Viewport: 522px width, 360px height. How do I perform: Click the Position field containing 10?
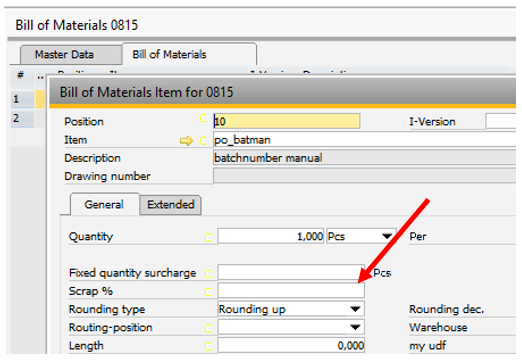286,121
